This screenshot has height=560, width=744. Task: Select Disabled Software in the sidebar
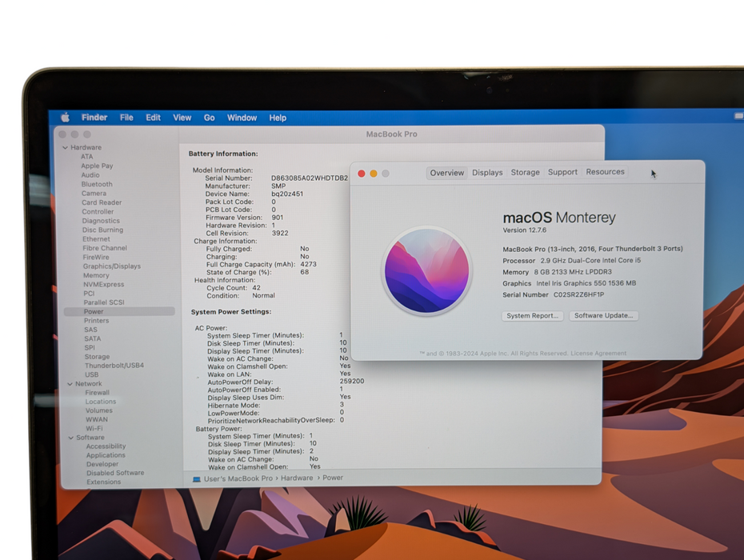pyautogui.click(x=115, y=473)
